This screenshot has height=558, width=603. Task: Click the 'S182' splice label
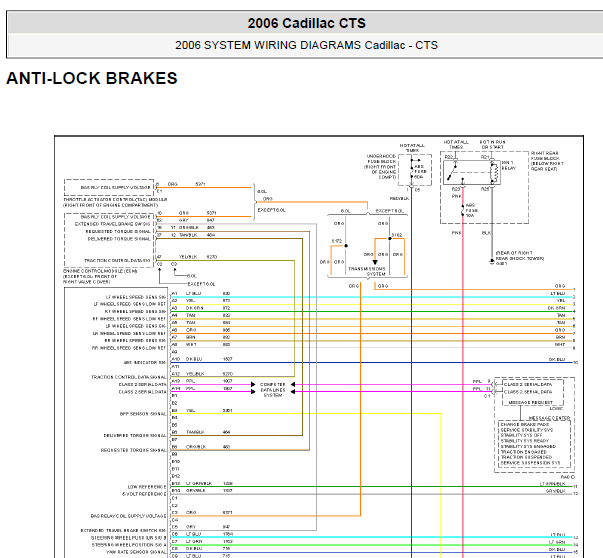pyautogui.click(x=397, y=235)
